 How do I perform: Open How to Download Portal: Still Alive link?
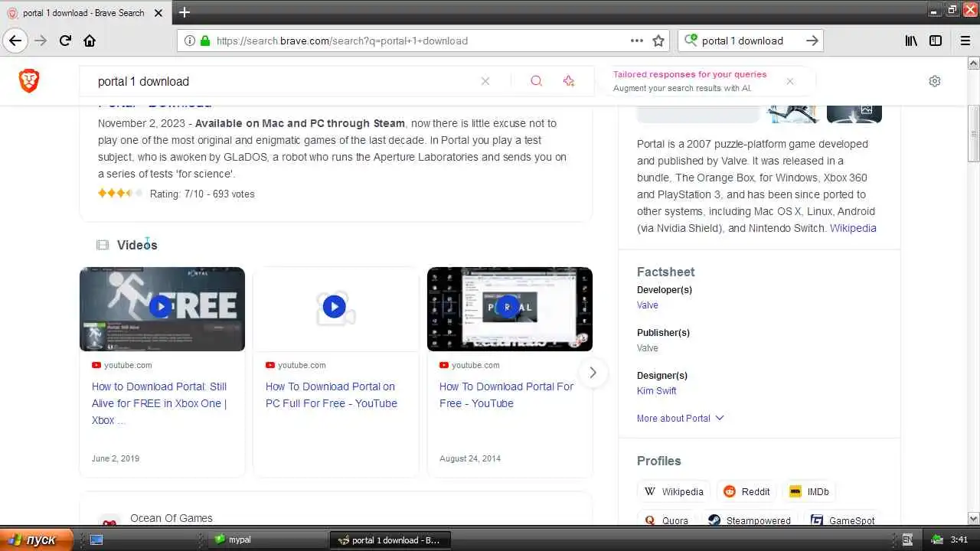[x=159, y=403]
